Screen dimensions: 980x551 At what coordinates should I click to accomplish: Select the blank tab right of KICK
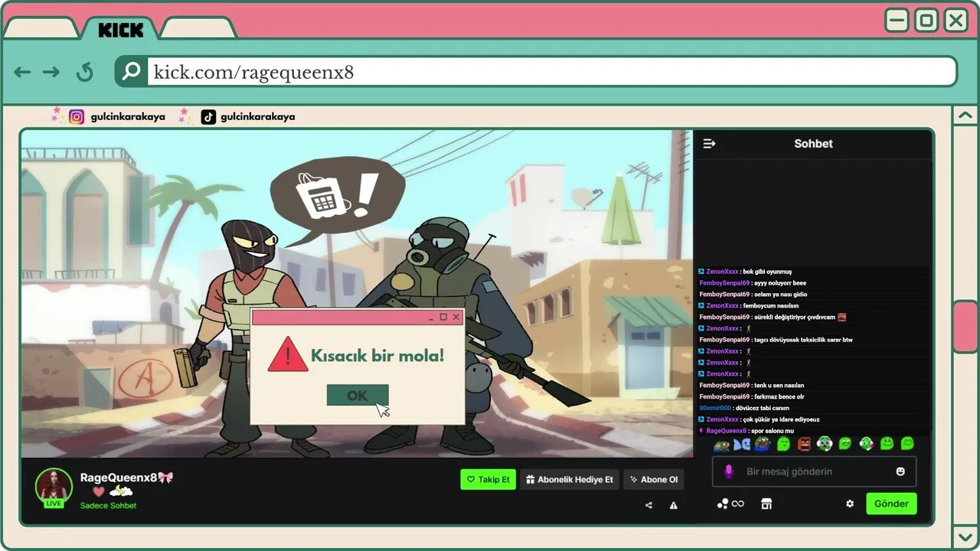[x=198, y=29]
